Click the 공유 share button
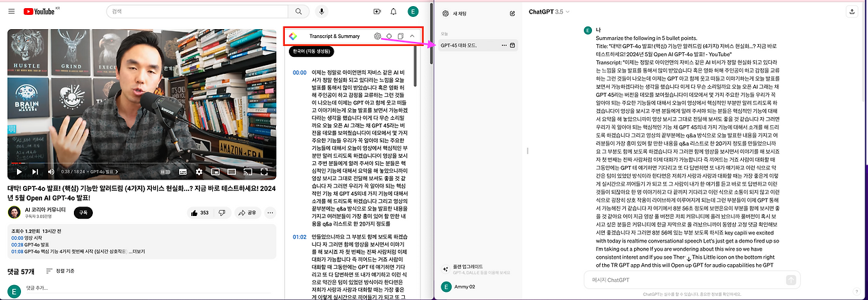Viewport: 868px width, 300px height. (247, 212)
